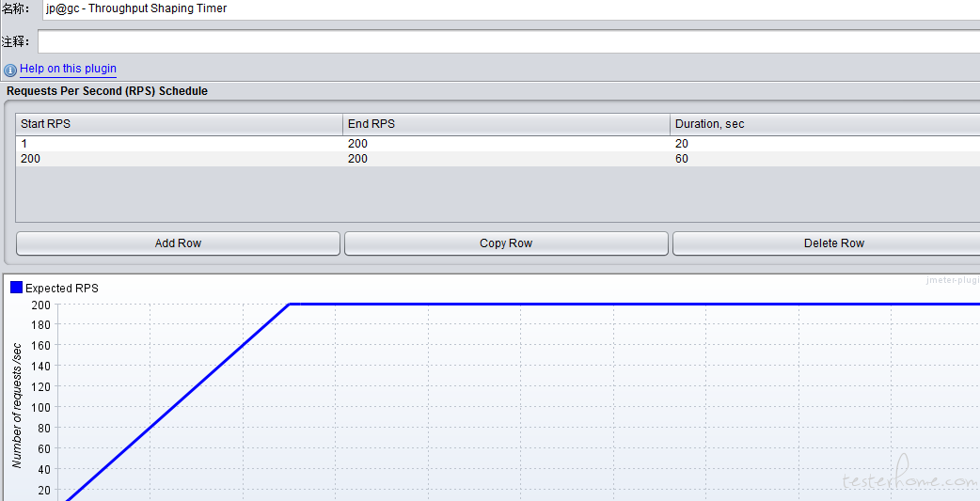Click the End RPS column header

point(506,124)
